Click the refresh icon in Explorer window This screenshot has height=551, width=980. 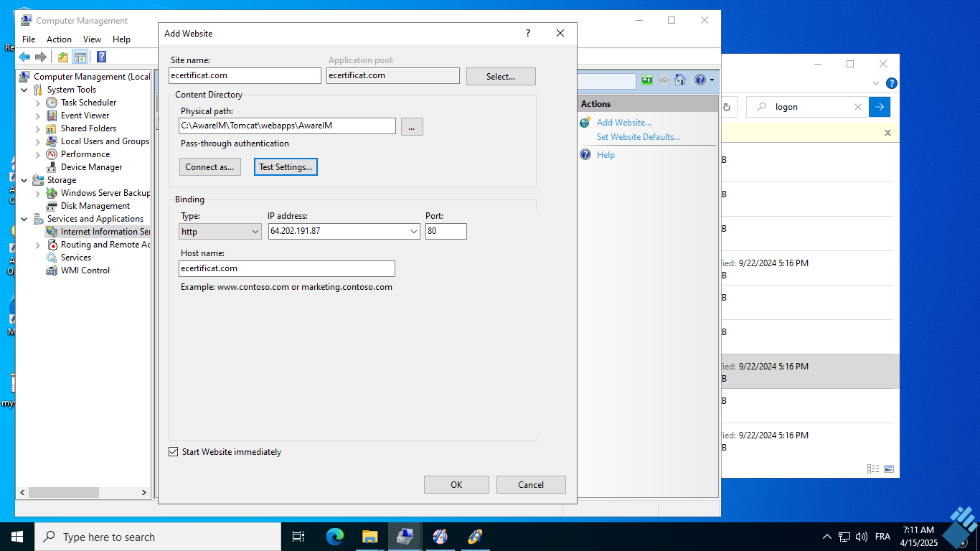click(x=727, y=107)
